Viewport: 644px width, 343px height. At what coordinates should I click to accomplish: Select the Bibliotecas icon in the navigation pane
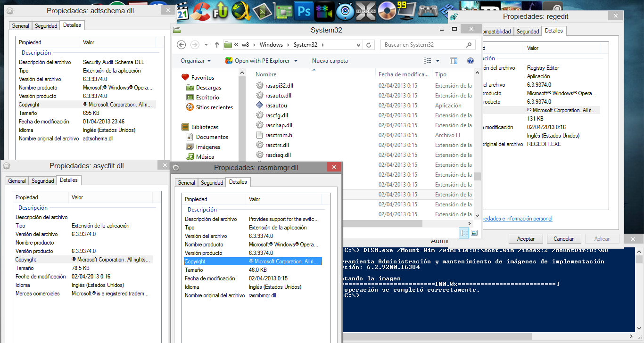click(x=185, y=127)
